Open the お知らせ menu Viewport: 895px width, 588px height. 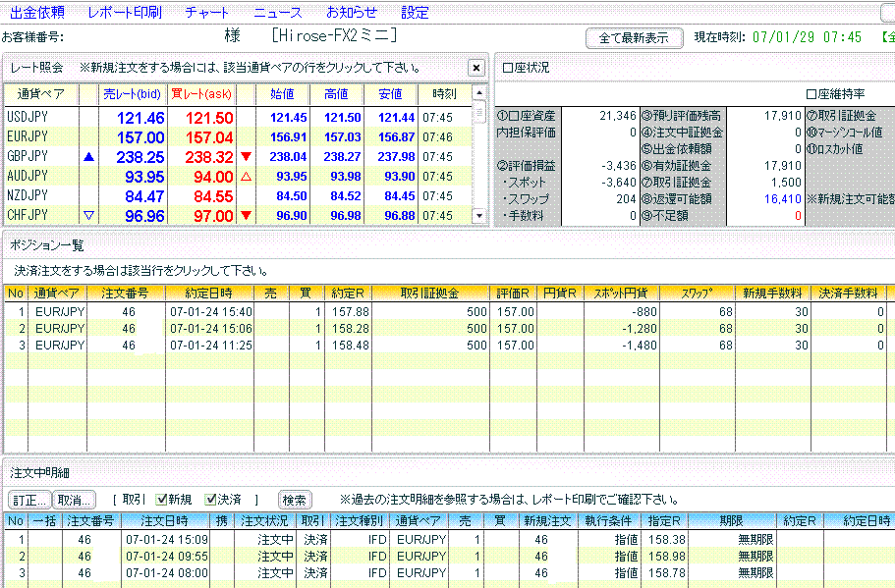coord(352,12)
